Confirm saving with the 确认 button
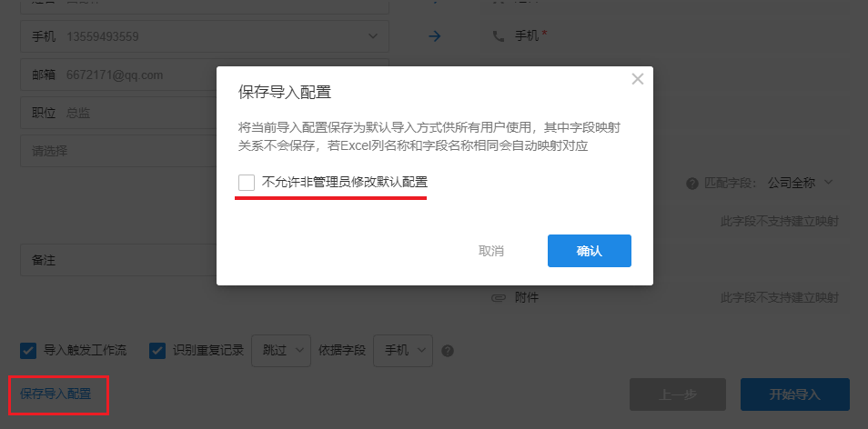This screenshot has height=429, width=868. pyautogui.click(x=589, y=251)
